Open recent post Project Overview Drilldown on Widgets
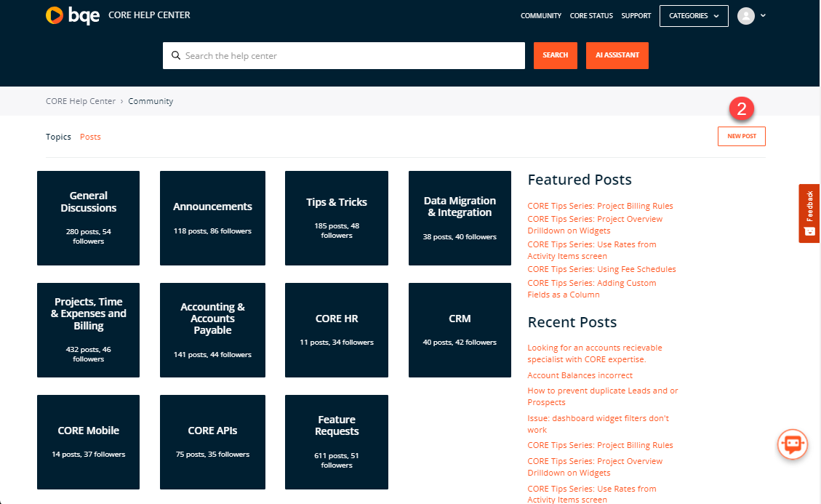Image resolution: width=821 pixels, height=504 pixels. [x=595, y=467]
